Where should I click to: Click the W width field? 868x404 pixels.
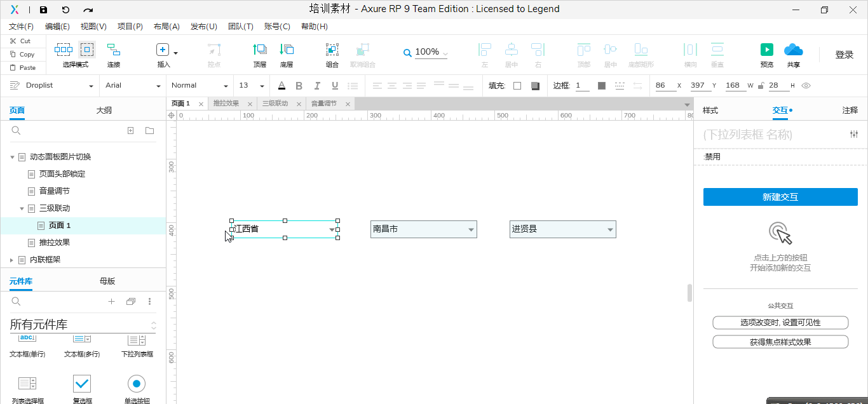pos(735,86)
